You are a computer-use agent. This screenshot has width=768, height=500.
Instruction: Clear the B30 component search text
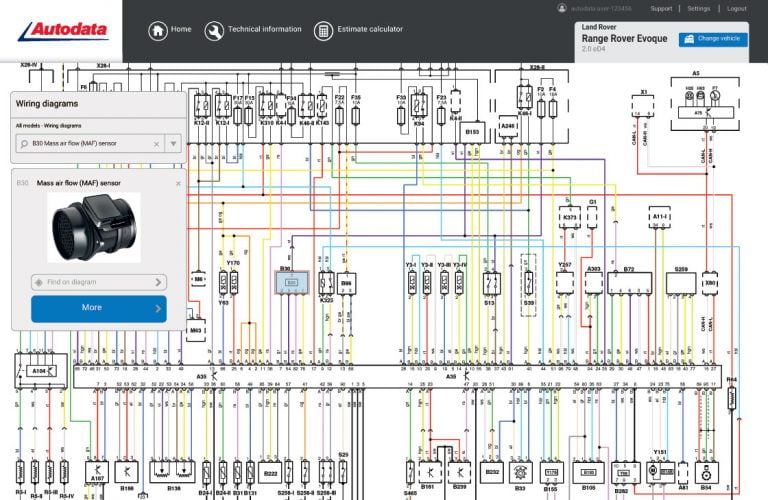click(156, 144)
